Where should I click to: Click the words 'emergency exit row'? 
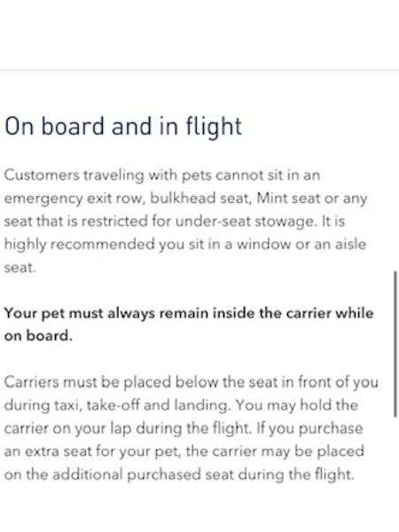pos(74,199)
